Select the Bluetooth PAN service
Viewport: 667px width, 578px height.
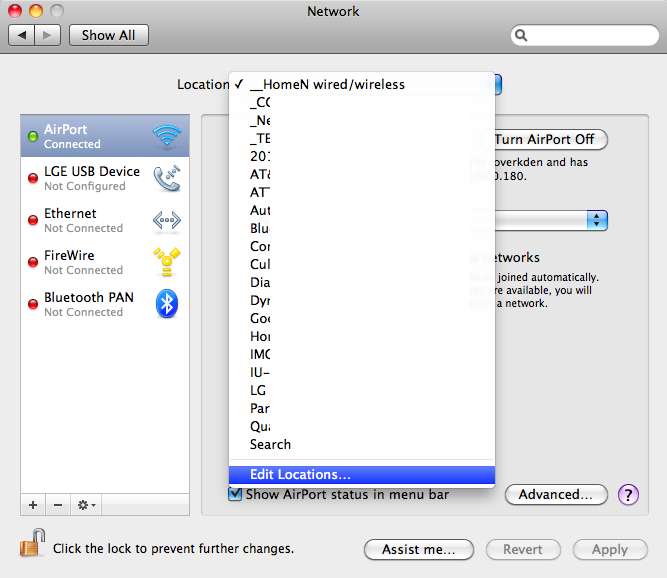[x=105, y=304]
